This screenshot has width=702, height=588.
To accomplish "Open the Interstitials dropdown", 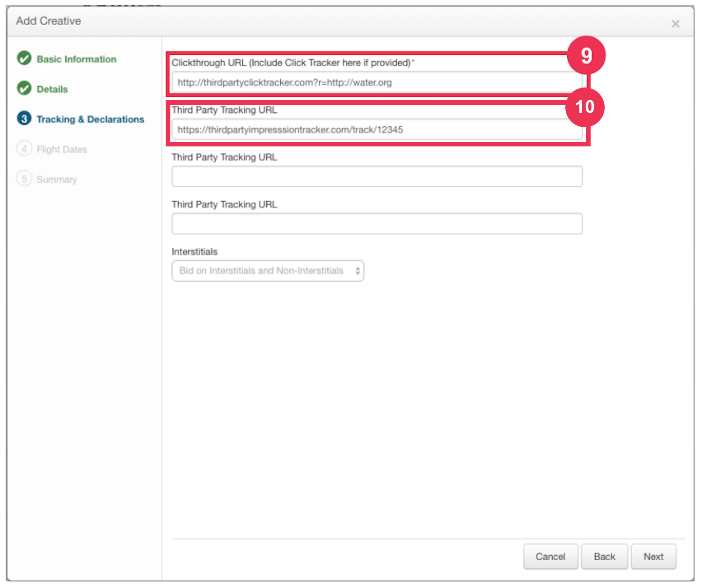I will tap(268, 271).
